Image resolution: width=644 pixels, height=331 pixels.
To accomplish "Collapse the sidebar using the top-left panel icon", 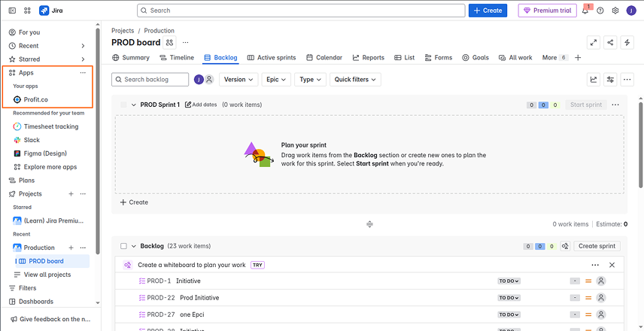I will [x=12, y=11].
